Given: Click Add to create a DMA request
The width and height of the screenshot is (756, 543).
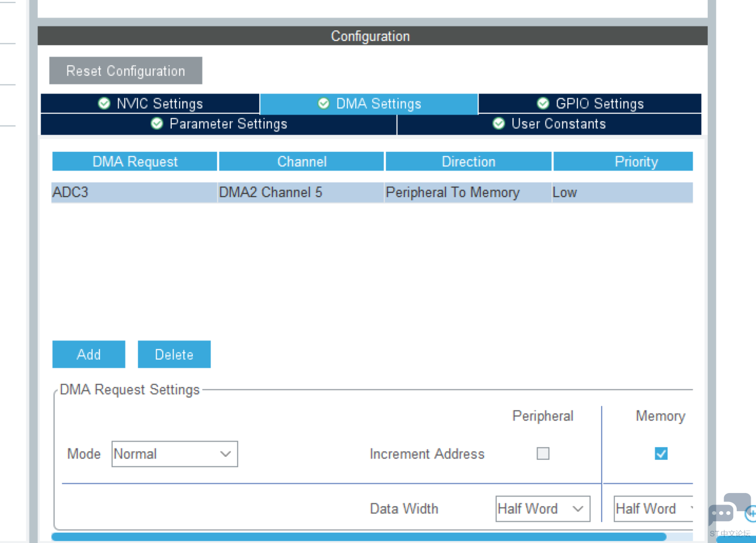Looking at the screenshot, I should point(89,354).
